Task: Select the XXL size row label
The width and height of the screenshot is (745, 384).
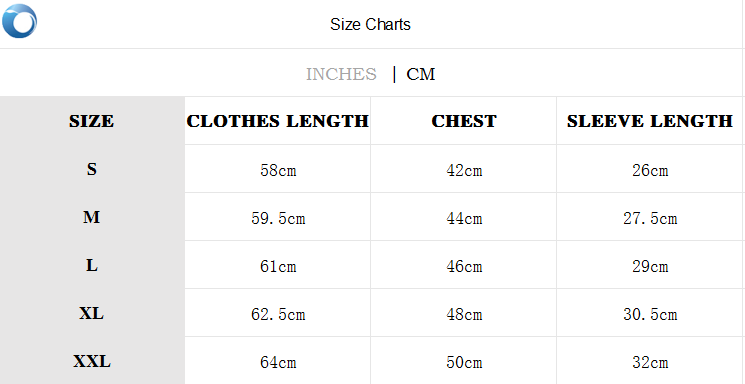Action: pos(92,361)
